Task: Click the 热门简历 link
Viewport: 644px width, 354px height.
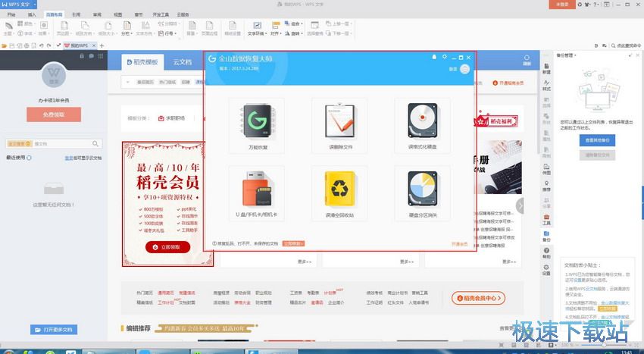Action: [x=145, y=293]
